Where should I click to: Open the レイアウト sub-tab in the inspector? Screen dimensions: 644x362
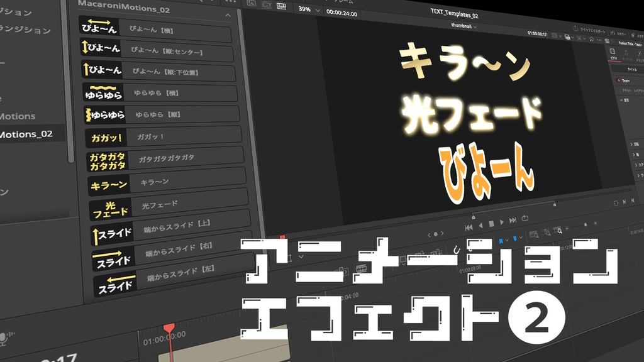pos(639,90)
